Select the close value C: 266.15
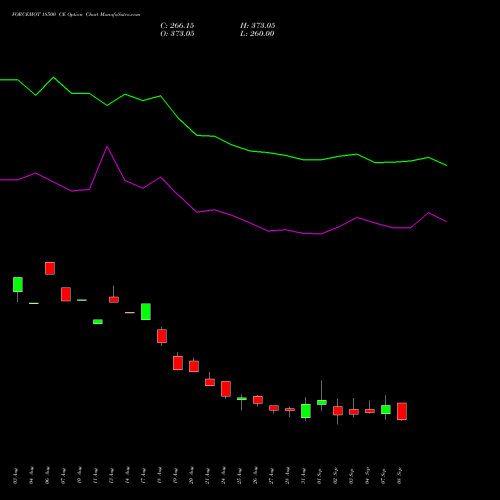 [x=177, y=26]
